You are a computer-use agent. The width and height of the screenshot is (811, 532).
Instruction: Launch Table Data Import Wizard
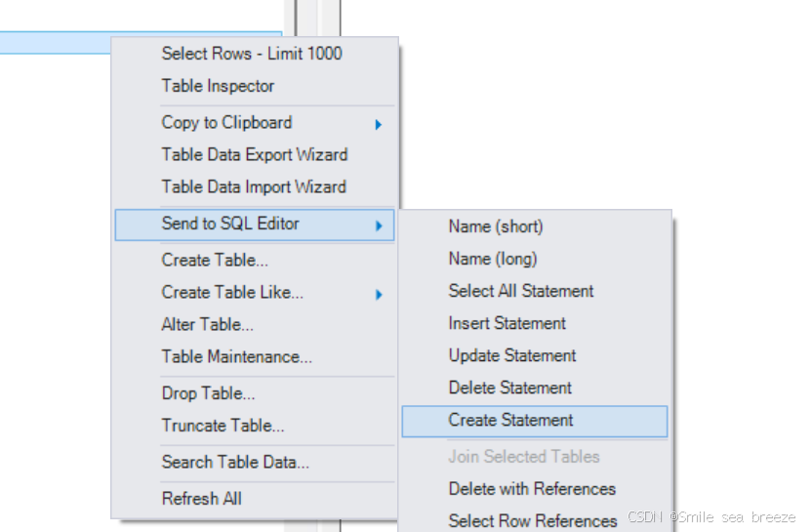tap(254, 186)
